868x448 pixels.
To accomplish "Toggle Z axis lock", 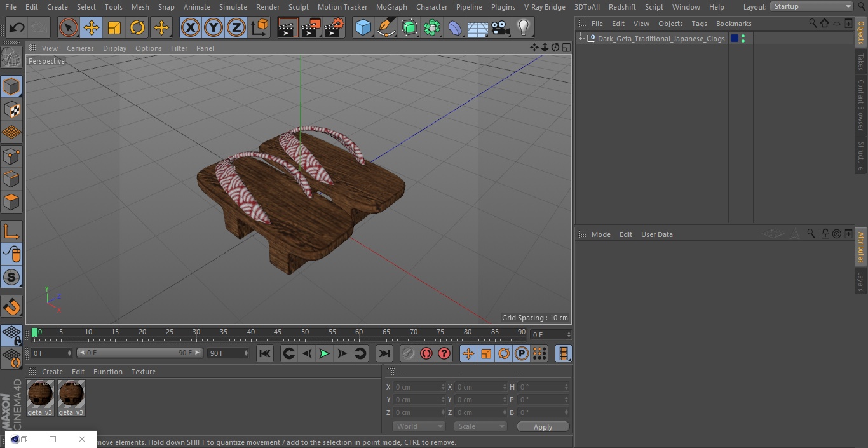I will 236,27.
